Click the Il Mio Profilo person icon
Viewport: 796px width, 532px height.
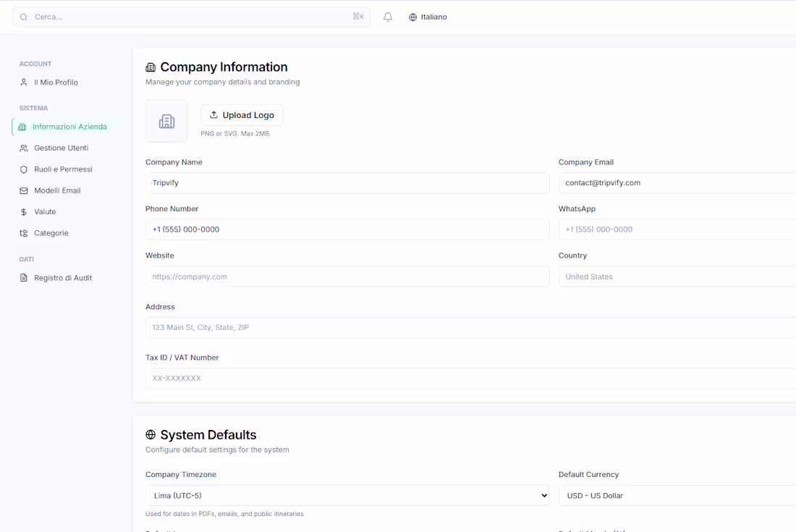22,82
